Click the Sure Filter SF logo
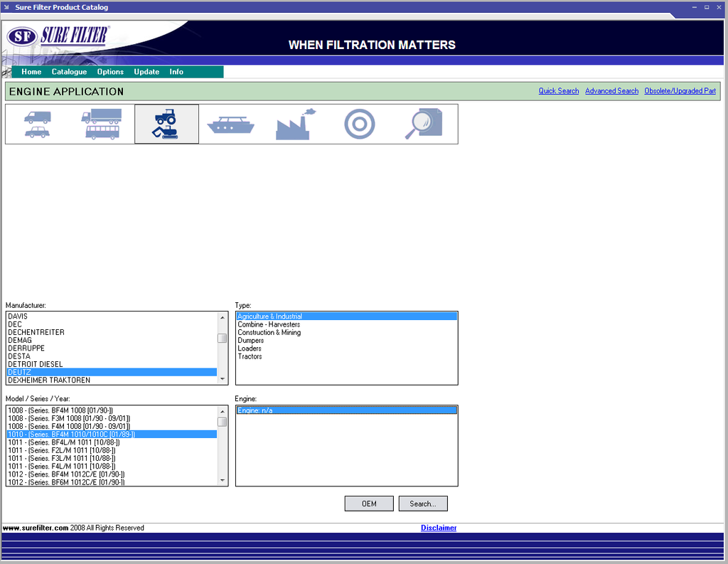728x564 pixels. (x=58, y=36)
